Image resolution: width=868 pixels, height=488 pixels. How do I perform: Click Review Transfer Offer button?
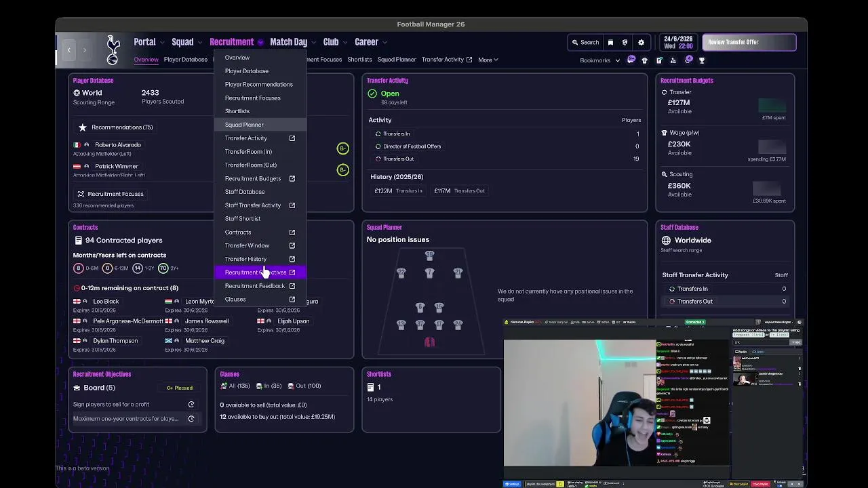749,42
